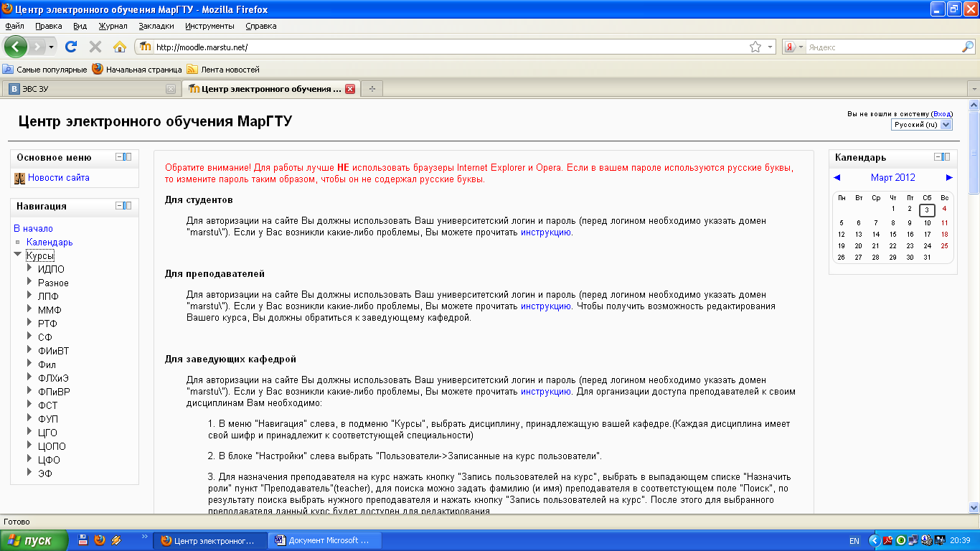Open the Инструменты menu

[x=209, y=26]
